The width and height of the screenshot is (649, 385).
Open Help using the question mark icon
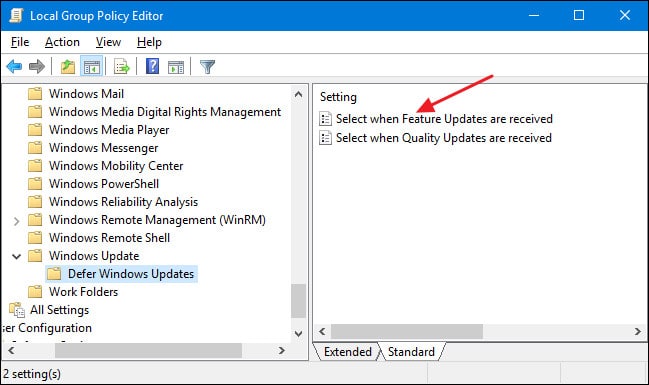(x=152, y=66)
